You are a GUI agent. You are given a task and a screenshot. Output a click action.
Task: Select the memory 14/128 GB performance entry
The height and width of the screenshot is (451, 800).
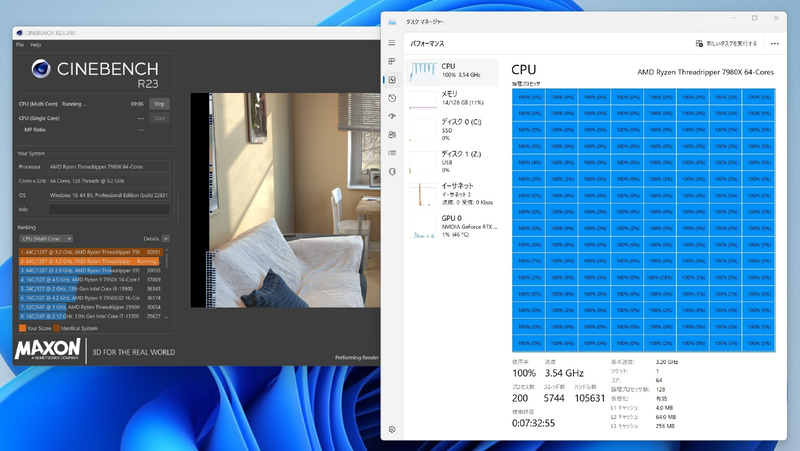coord(452,98)
